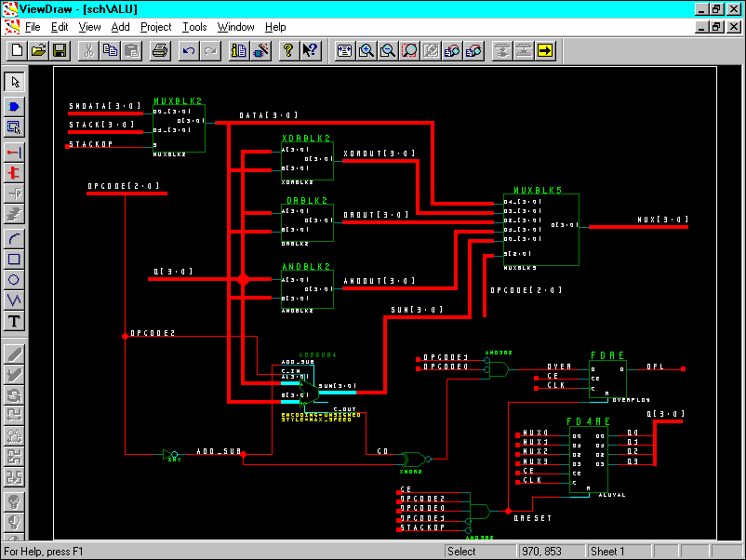The image size is (746, 560).
Task: Click the Undo arrow in the toolbar
Action: tap(189, 50)
